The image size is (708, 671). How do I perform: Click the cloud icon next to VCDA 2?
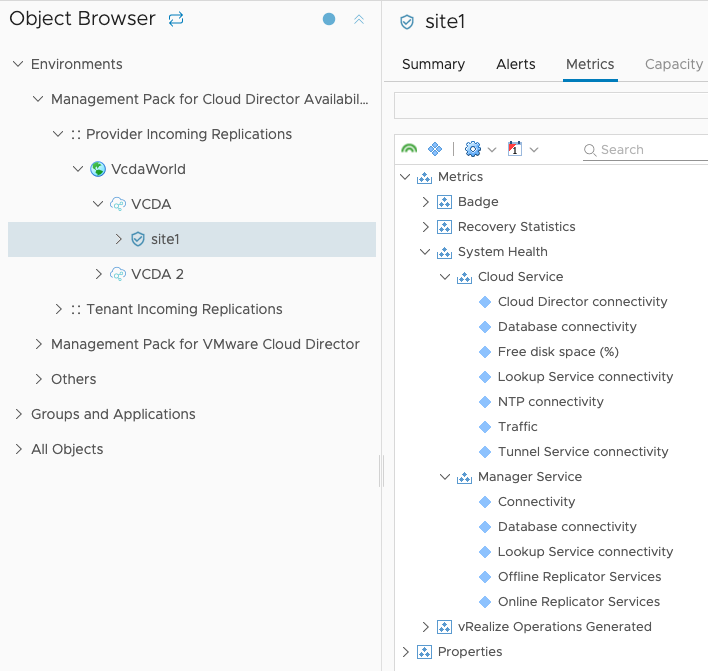point(118,274)
